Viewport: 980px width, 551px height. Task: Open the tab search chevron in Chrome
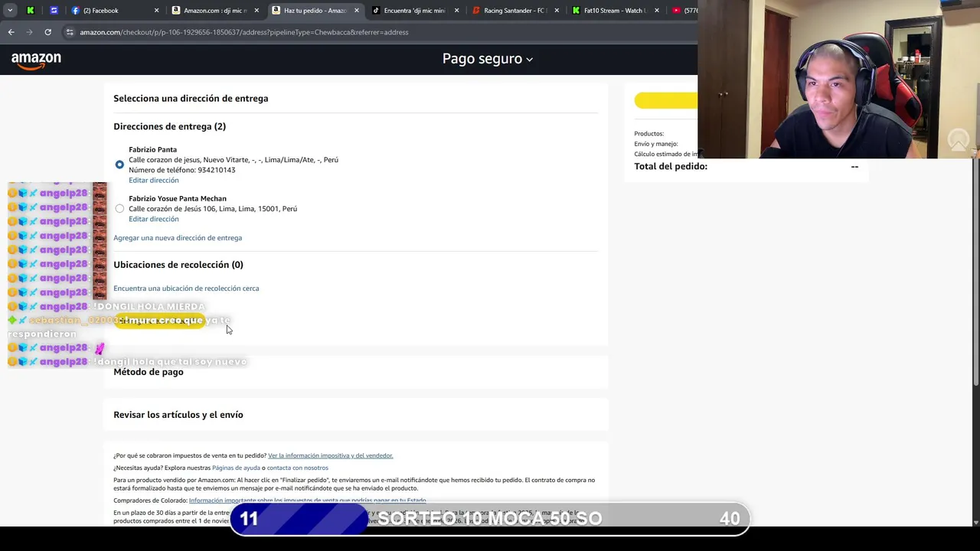pyautogui.click(x=10, y=11)
